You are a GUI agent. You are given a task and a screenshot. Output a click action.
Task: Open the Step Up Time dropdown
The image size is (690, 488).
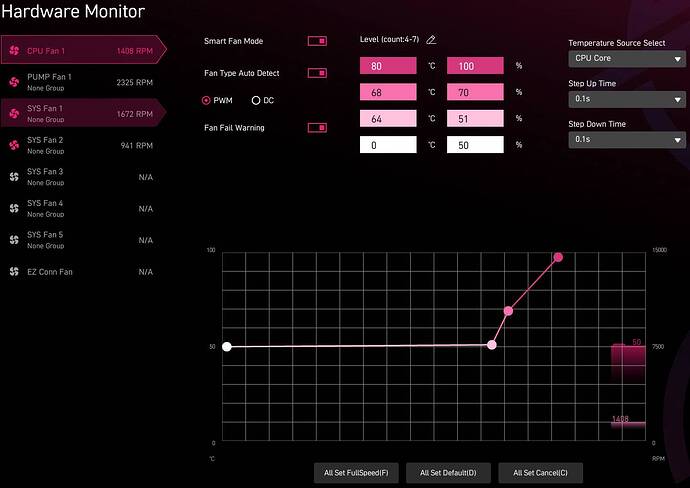pos(627,99)
